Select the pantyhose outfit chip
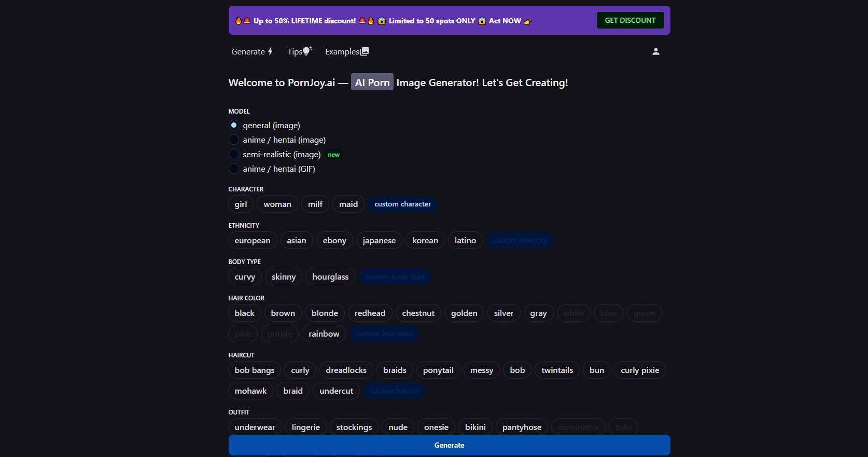This screenshot has height=457, width=868. 522,426
